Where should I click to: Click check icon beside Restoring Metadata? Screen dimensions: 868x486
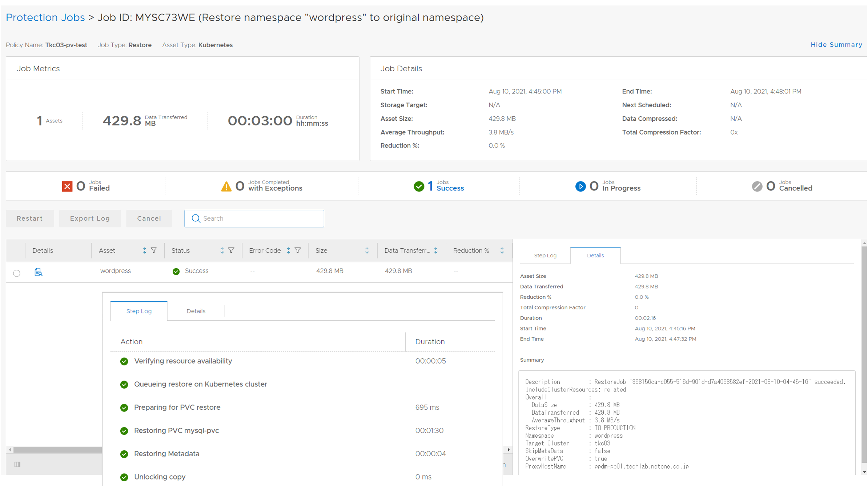[x=124, y=454]
